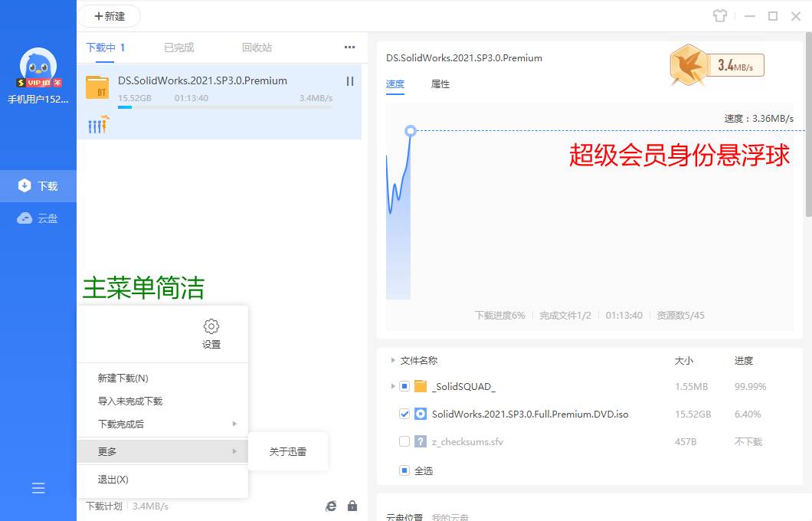Pause the SolidWorks download task
This screenshot has width=812, height=521.
pos(349,80)
